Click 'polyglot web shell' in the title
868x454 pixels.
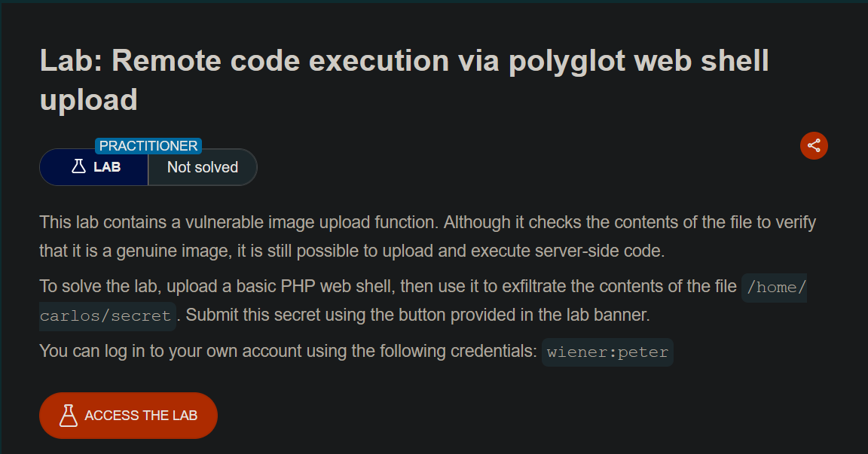[x=639, y=61]
